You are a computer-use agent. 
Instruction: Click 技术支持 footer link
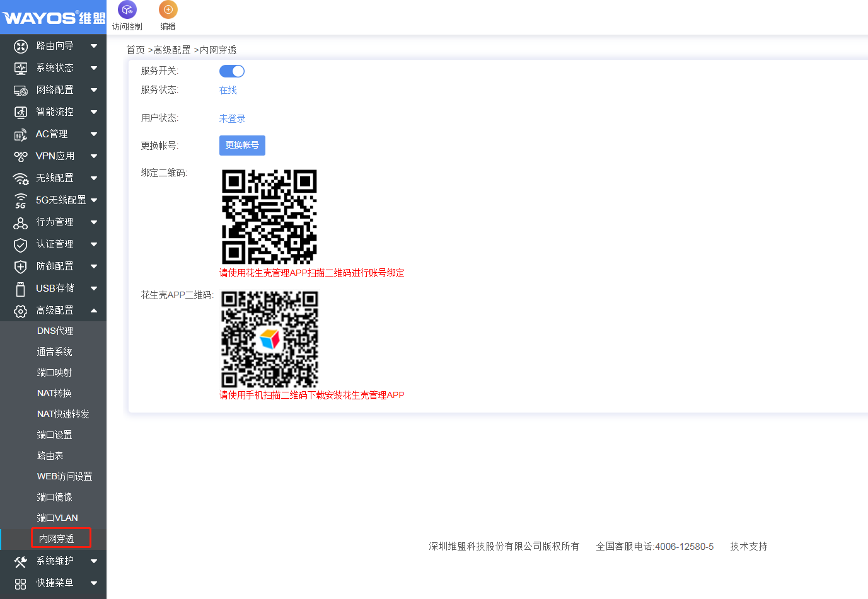[x=749, y=546]
